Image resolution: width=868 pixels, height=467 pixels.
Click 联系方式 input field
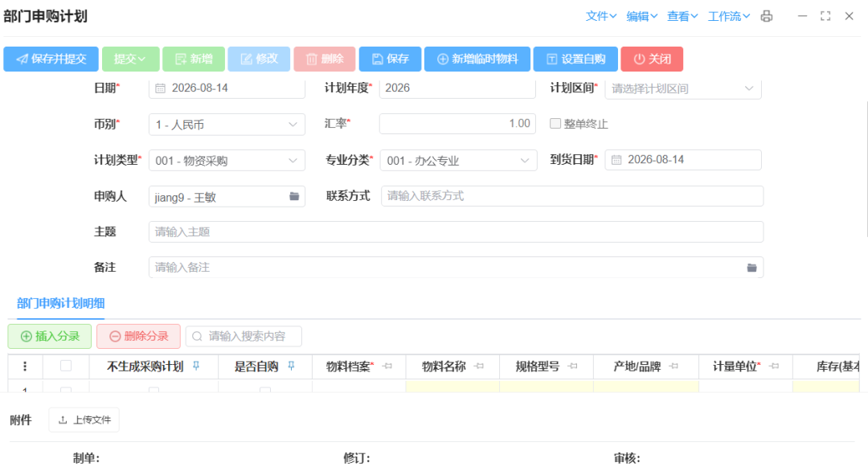click(572, 196)
